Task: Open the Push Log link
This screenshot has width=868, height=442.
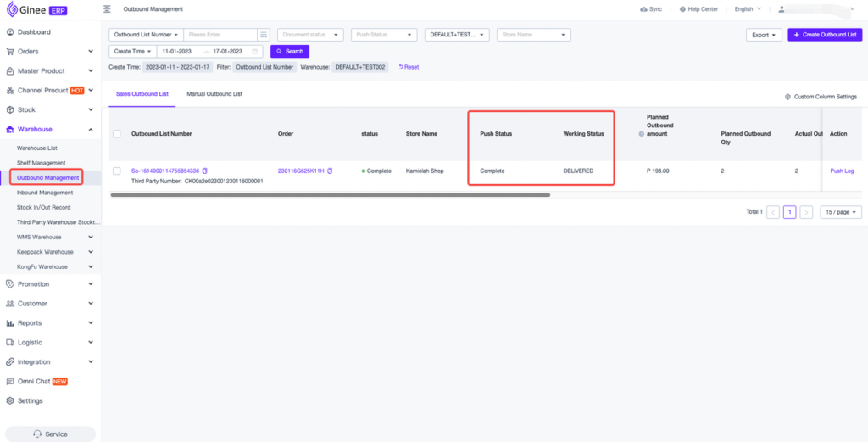Action: click(x=842, y=171)
